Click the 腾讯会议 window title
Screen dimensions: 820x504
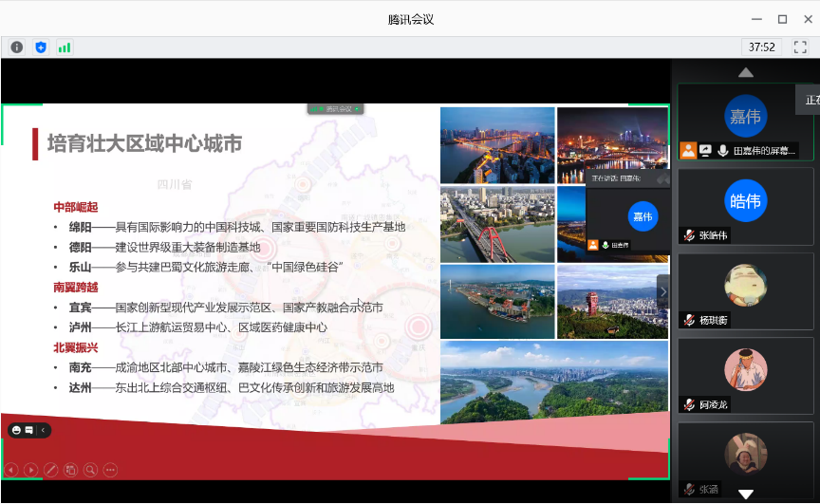[x=411, y=19]
